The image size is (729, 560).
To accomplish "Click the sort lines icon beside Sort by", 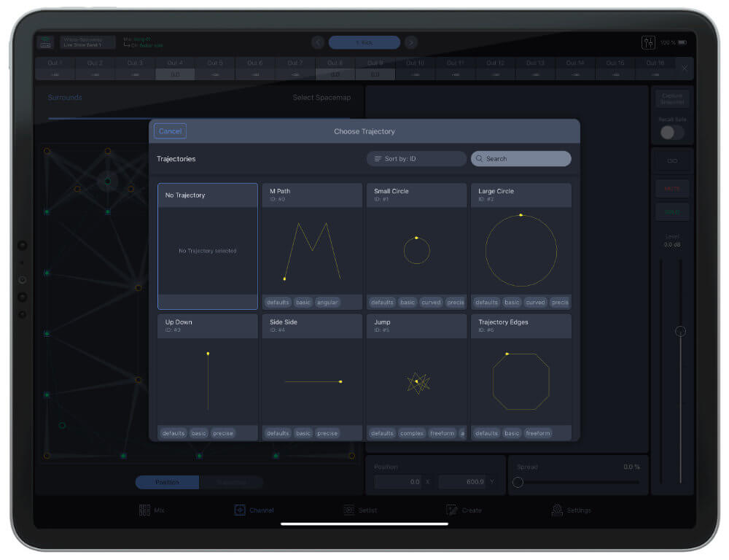I will click(x=378, y=159).
